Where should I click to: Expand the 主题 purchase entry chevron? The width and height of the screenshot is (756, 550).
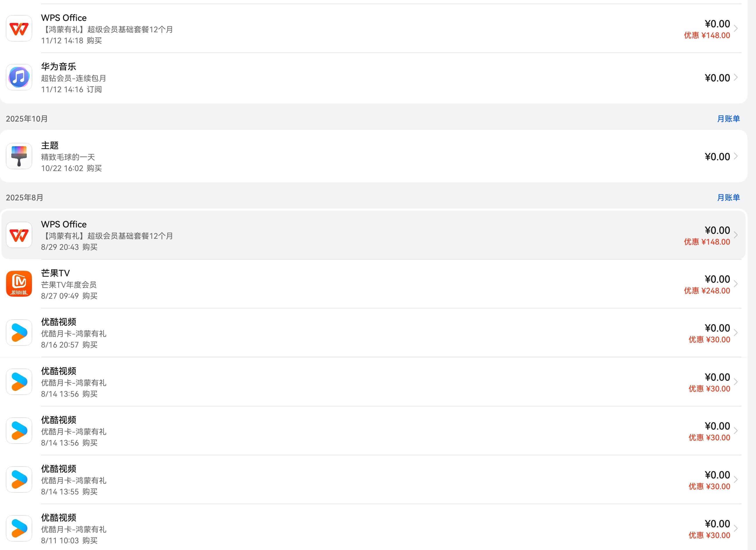click(736, 156)
